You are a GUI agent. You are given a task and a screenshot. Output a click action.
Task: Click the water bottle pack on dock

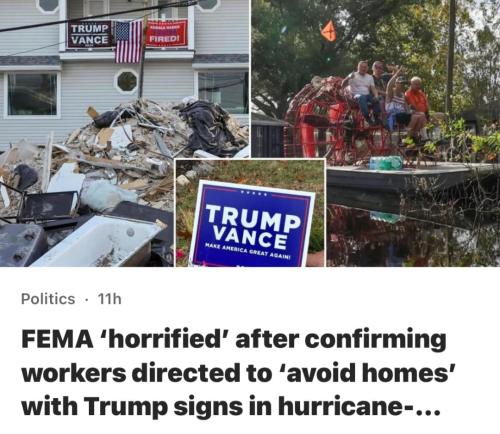click(386, 162)
